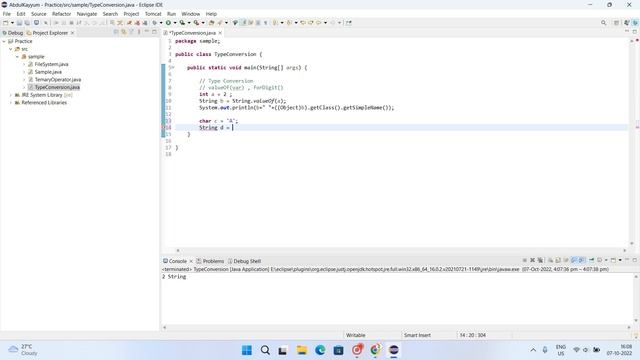This screenshot has height=360, width=640.
Task: Switch to the Problems tab
Action: click(210, 261)
